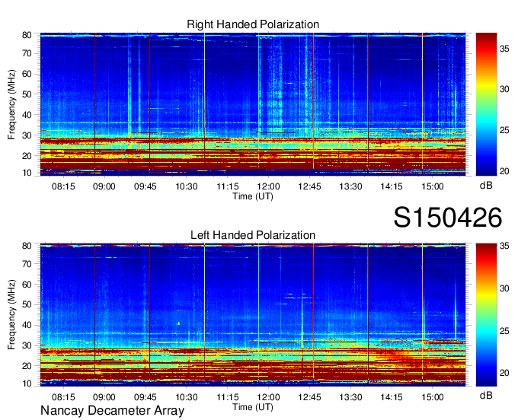Click the 15:00 time tick on upper plot

(x=433, y=186)
